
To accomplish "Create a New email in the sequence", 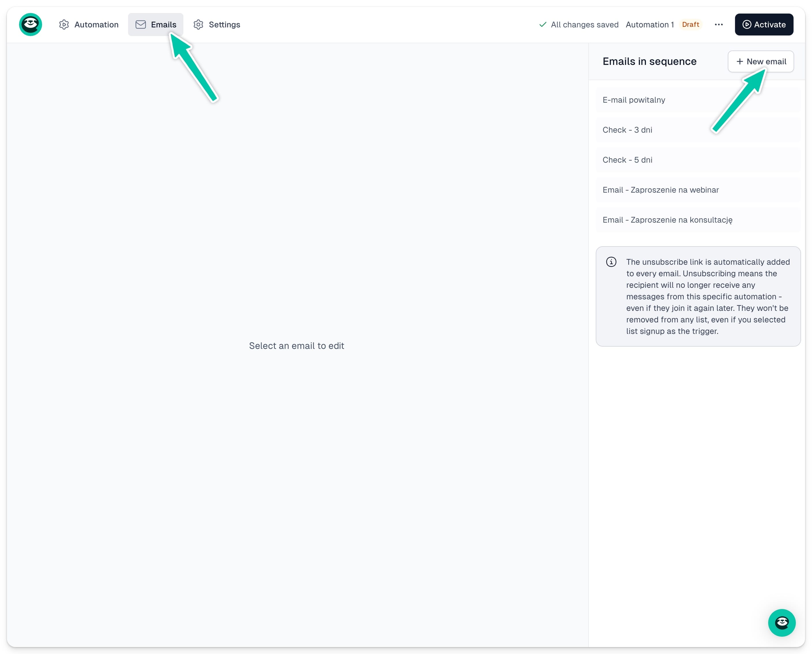I will 761,61.
